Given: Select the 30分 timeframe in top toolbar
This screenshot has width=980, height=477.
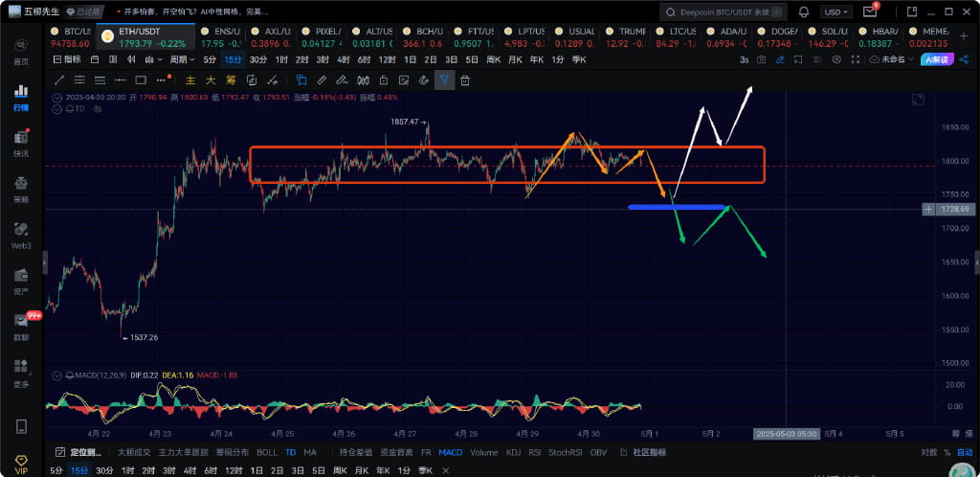Looking at the screenshot, I should coord(257,59).
